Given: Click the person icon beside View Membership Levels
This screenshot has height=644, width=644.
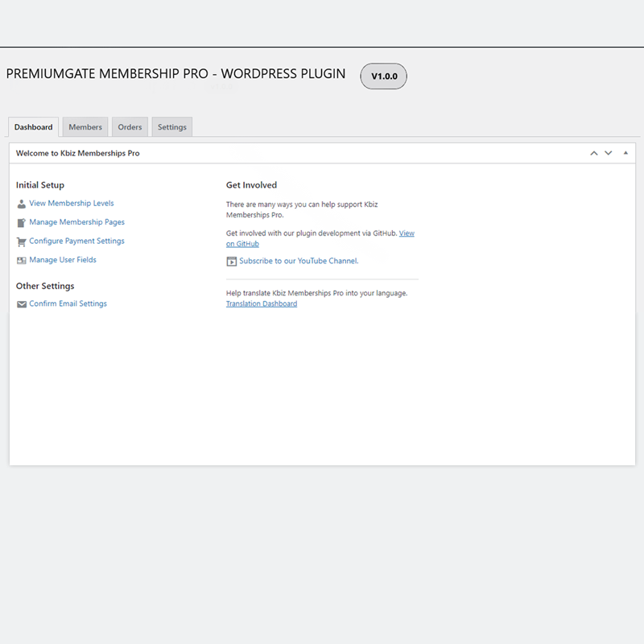Looking at the screenshot, I should (22, 204).
